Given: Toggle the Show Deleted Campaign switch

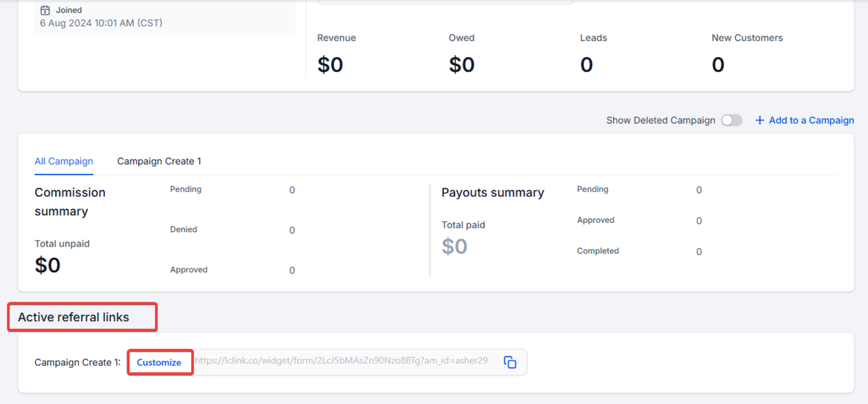Looking at the screenshot, I should [x=732, y=120].
